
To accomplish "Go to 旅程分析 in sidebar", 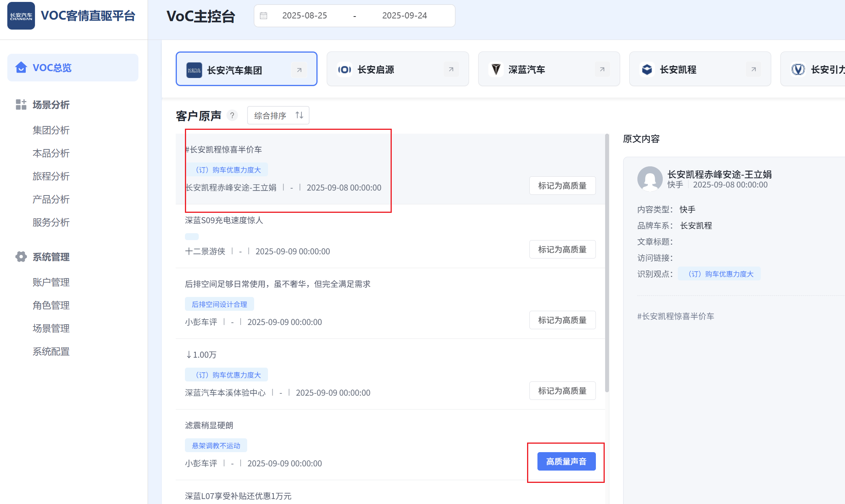I will pyautogui.click(x=51, y=176).
